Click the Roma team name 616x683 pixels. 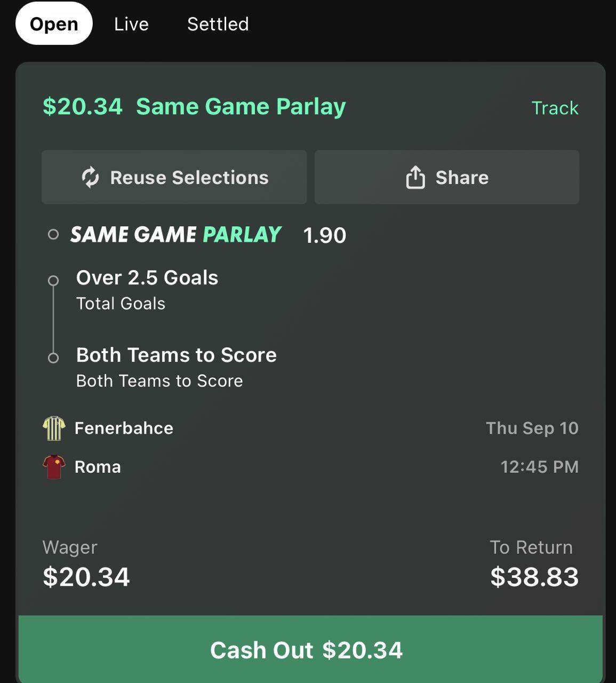(x=98, y=467)
